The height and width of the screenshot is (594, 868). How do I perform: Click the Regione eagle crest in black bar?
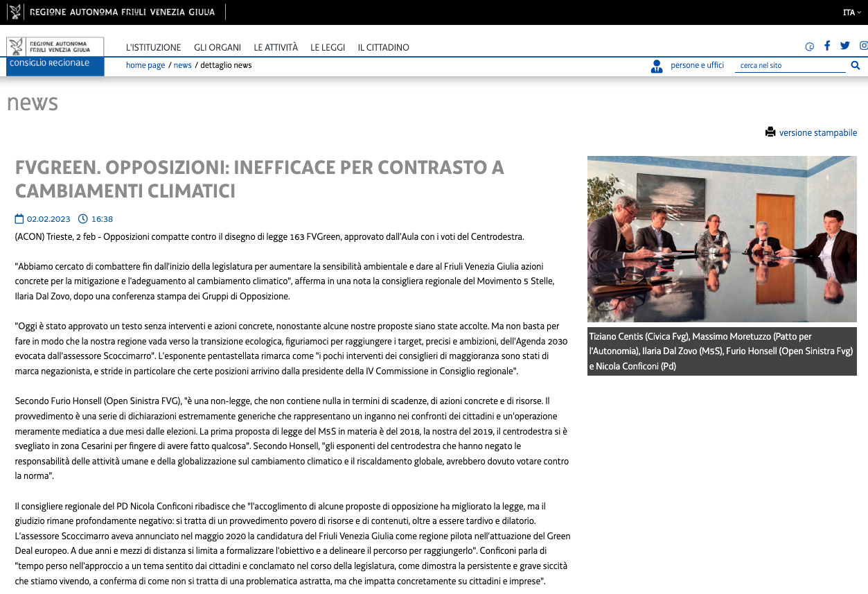coord(15,12)
